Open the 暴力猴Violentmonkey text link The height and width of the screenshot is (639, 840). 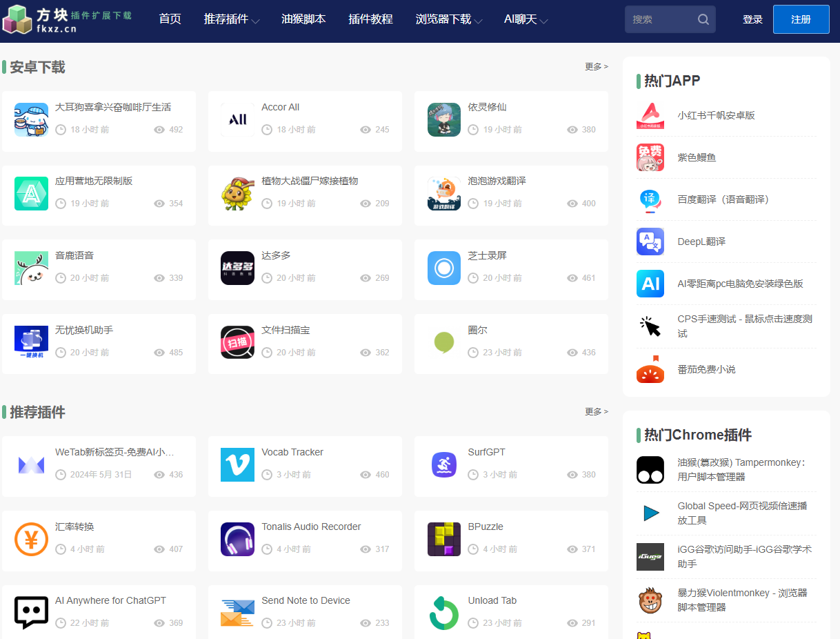pos(742,600)
